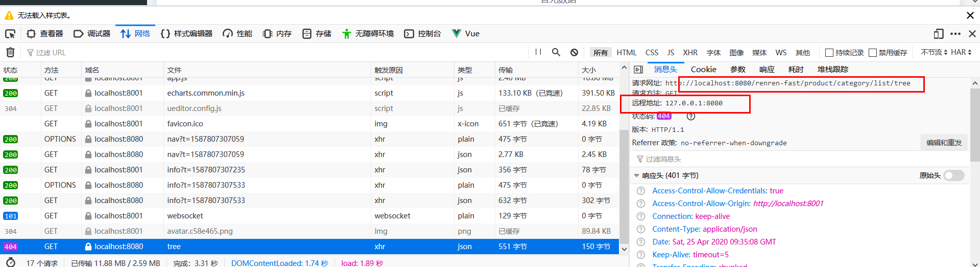This screenshot has width=980, height=267.
Task: Open the Cookie tab in details
Action: pyautogui.click(x=703, y=70)
